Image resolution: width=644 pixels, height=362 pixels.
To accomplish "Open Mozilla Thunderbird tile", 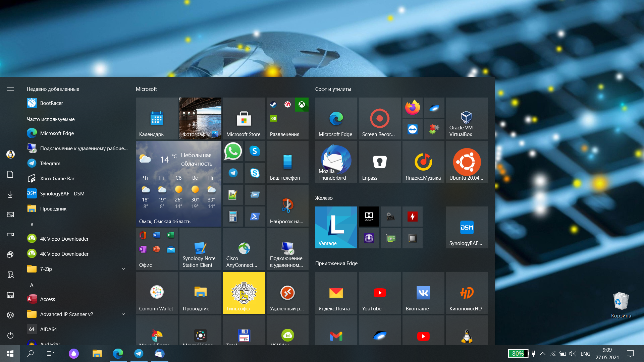I will [336, 162].
